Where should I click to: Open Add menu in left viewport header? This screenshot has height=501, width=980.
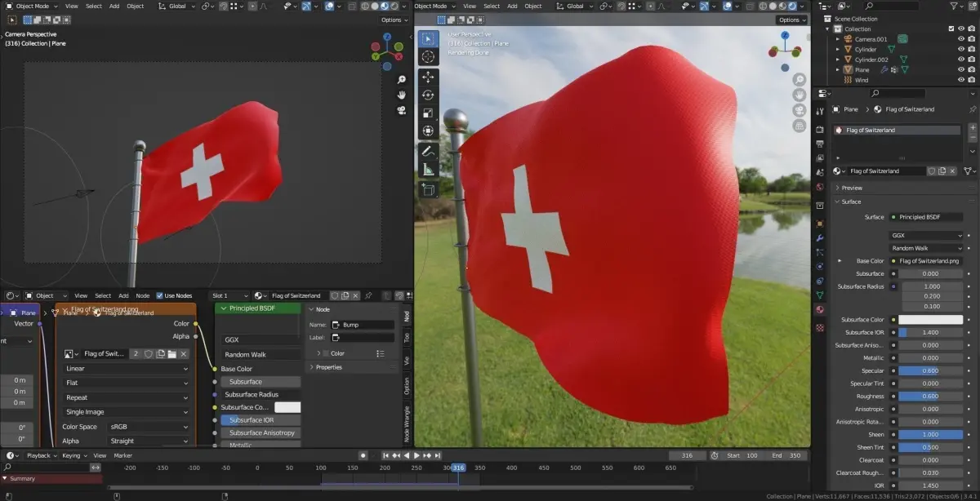pyautogui.click(x=114, y=6)
